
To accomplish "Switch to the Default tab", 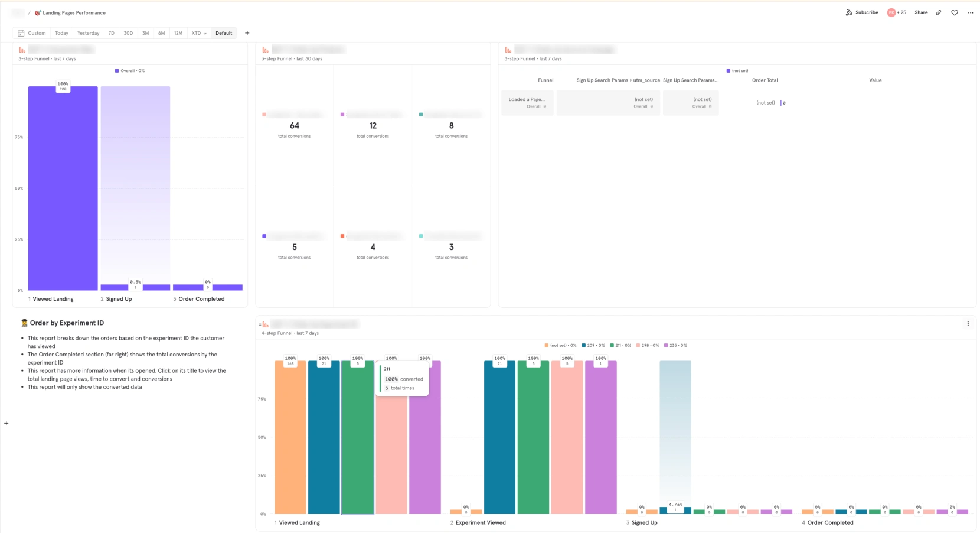I will [224, 33].
